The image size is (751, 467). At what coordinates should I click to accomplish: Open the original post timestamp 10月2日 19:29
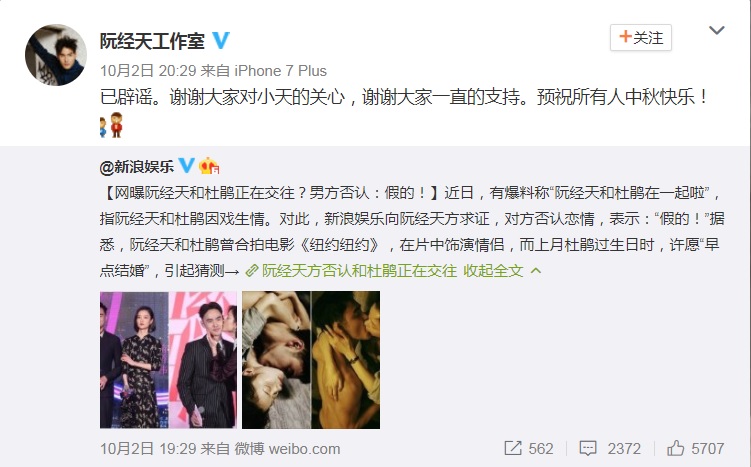(x=148, y=449)
